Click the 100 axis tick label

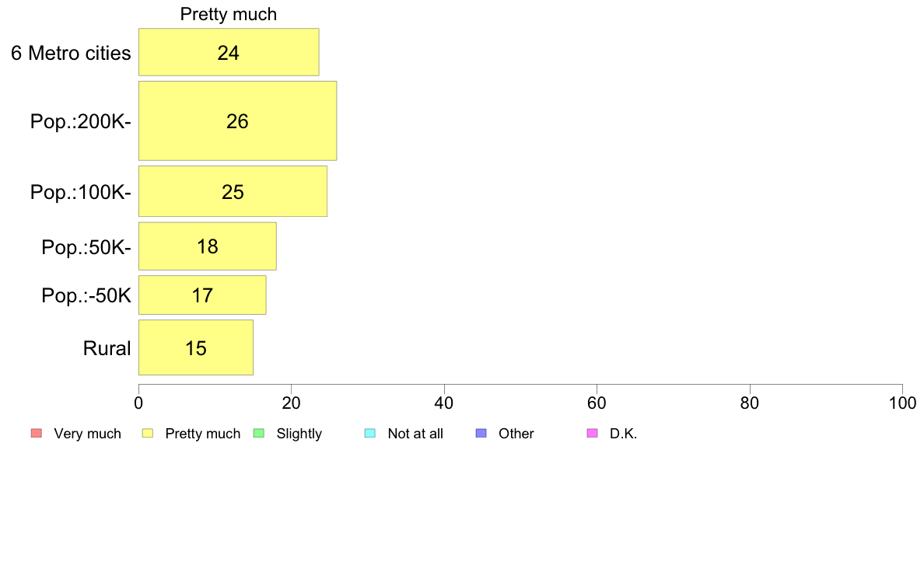point(902,403)
